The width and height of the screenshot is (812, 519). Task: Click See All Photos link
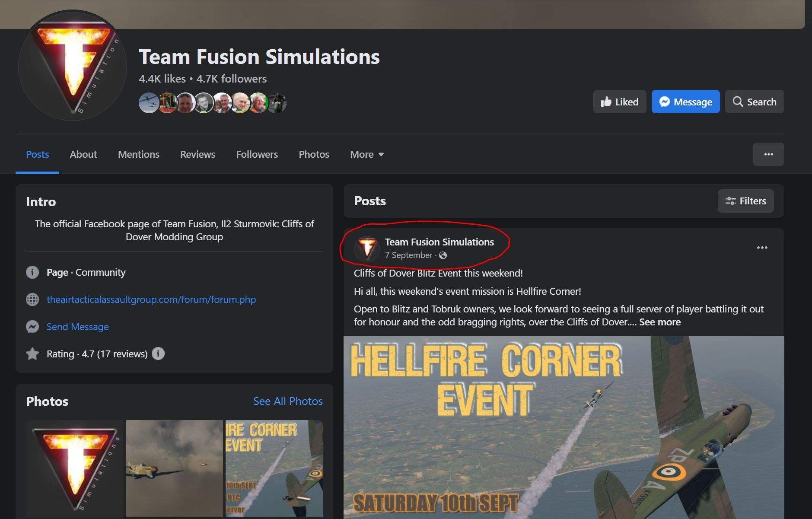[x=288, y=401]
